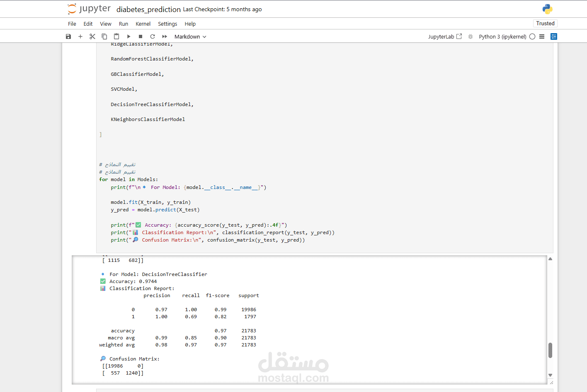Click the '[ 1115 682]]' output line
This screenshot has width=587, height=392.
click(x=123, y=260)
